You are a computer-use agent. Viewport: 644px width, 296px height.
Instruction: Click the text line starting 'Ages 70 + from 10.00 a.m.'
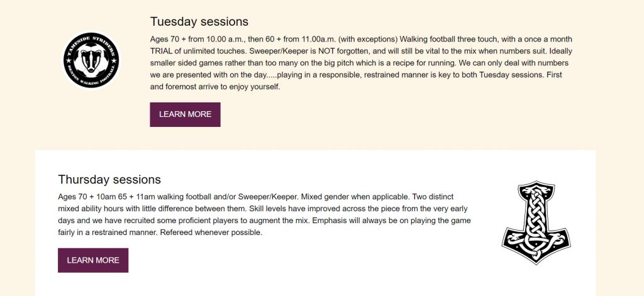pos(361,40)
